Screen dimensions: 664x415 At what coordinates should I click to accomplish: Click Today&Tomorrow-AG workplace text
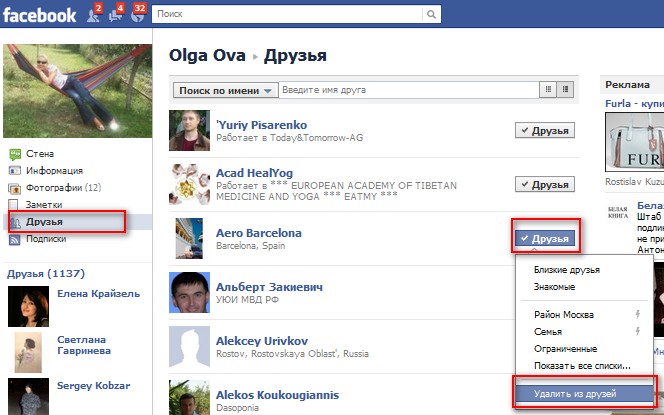pos(316,138)
